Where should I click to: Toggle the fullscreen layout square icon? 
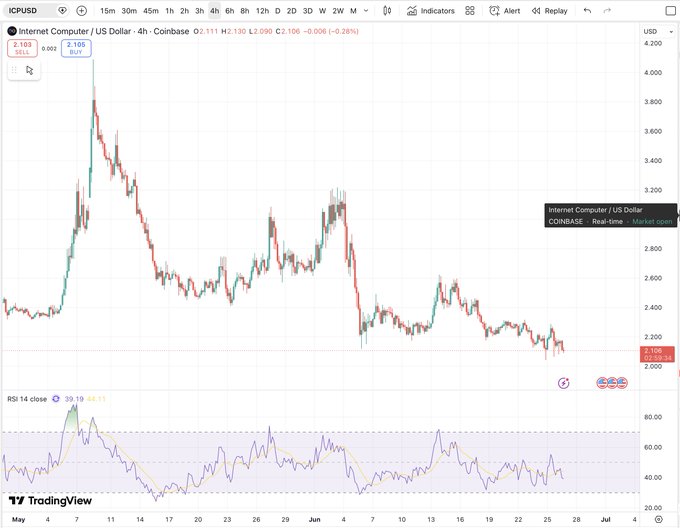click(x=670, y=11)
